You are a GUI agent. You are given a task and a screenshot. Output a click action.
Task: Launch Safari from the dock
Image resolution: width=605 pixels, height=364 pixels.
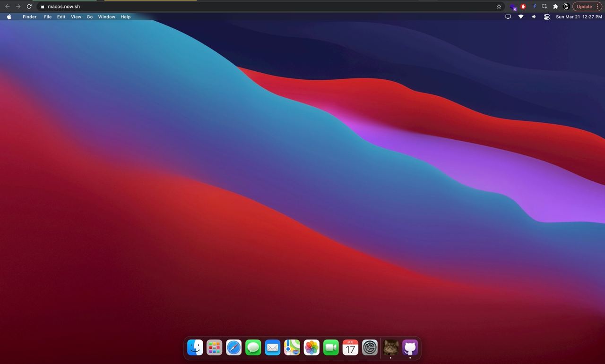click(234, 347)
